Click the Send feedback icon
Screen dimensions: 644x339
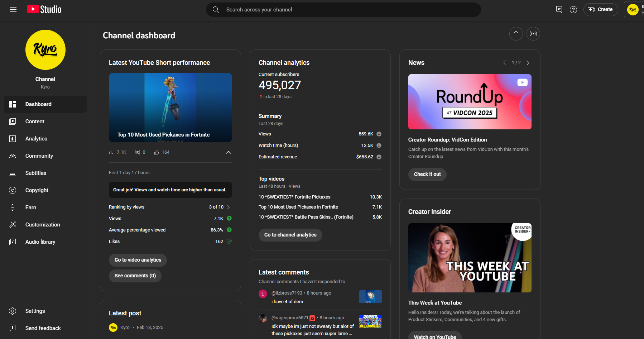13,328
